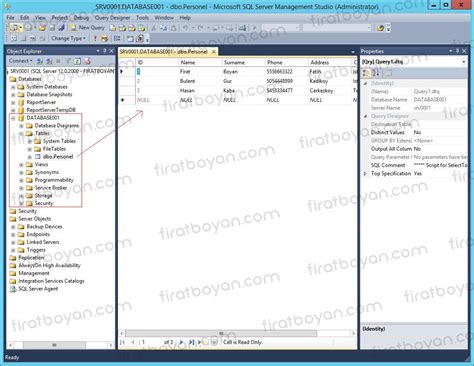The width and height of the screenshot is (474, 366).
Task: Click the Phone column header
Action: coord(286,62)
